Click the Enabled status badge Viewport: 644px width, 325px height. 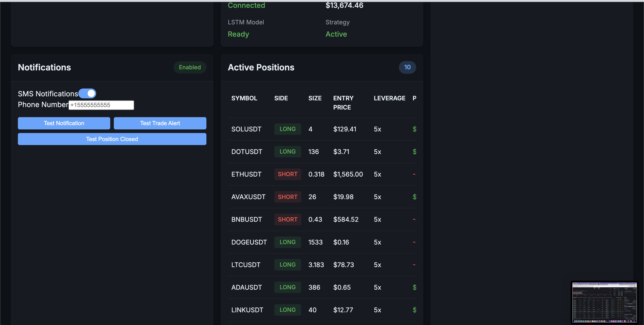(x=189, y=67)
